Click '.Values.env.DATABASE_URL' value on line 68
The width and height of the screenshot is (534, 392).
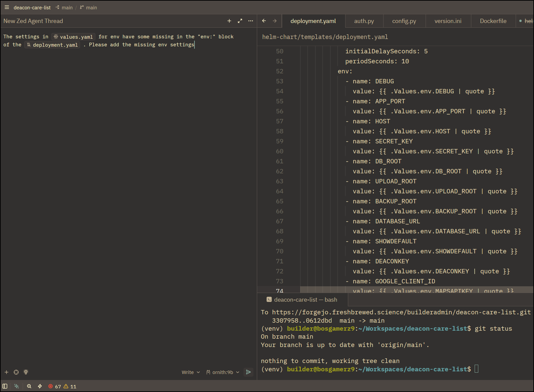tap(435, 231)
